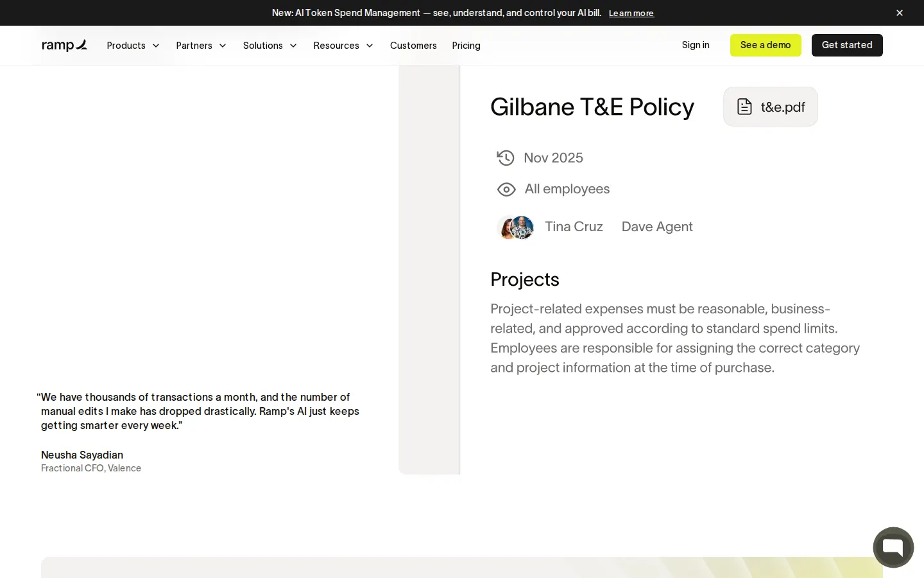This screenshot has height=578, width=924.
Task: Click the Neusha Sayadian name
Action: [82, 455]
